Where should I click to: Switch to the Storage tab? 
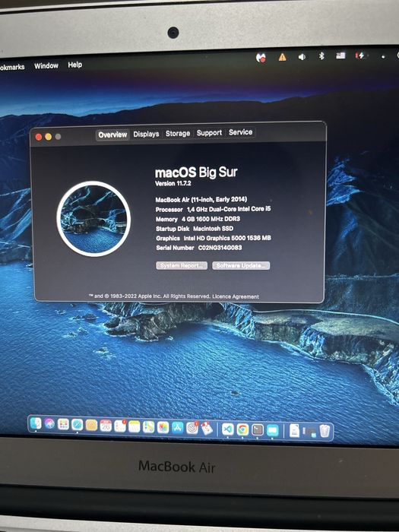click(178, 133)
